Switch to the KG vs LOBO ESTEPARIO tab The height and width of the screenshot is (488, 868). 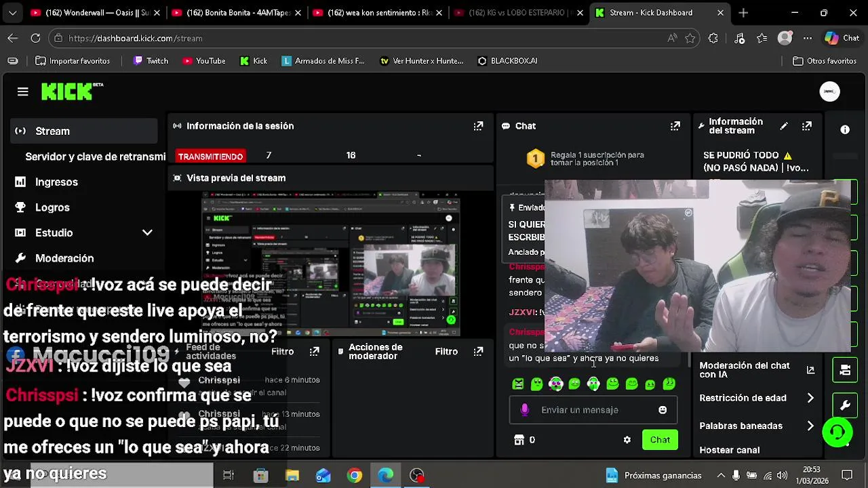pyautogui.click(x=517, y=13)
